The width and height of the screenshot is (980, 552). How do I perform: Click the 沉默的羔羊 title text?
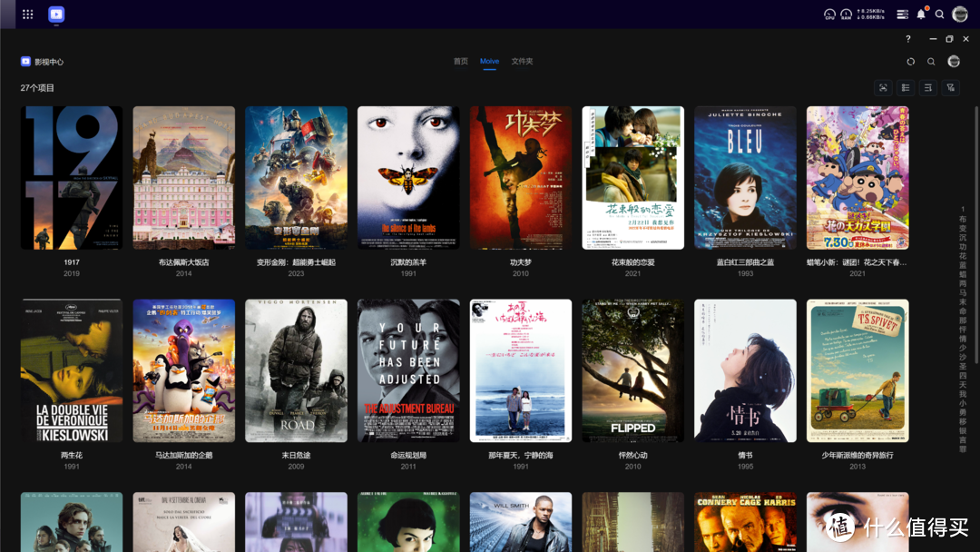(408, 262)
